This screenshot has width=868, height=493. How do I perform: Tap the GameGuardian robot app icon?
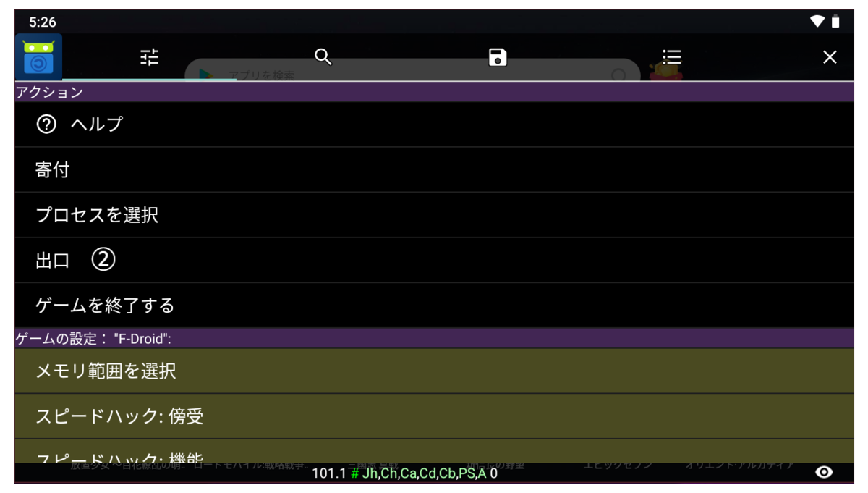pos(38,56)
